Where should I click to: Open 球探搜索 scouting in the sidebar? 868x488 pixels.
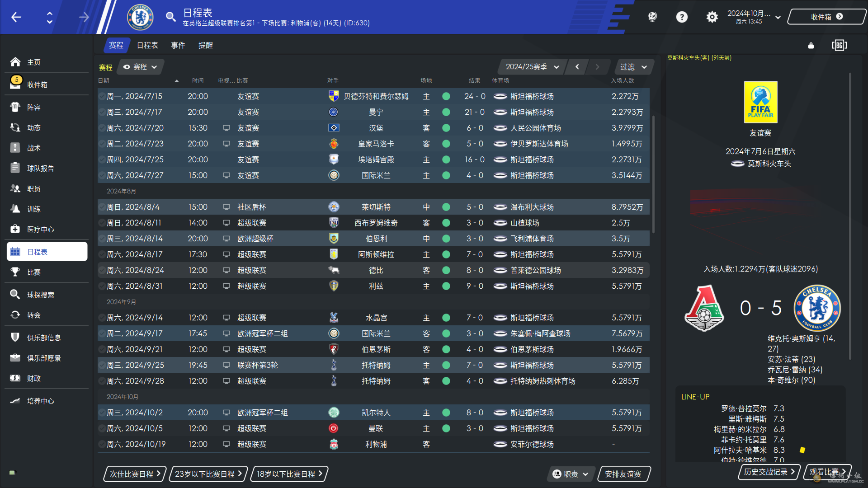coord(47,295)
